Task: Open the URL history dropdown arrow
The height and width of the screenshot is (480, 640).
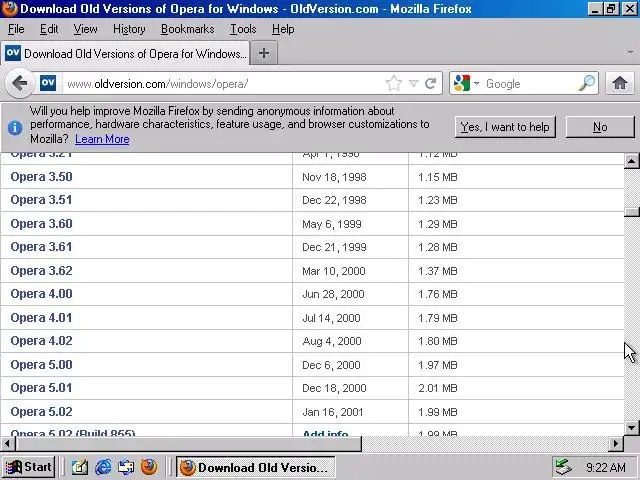Action: pyautogui.click(x=413, y=84)
